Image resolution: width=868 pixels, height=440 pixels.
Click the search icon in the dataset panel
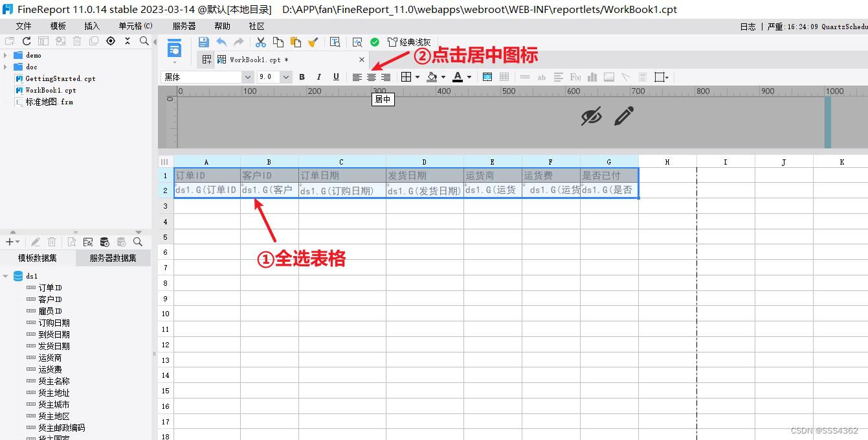pos(138,242)
